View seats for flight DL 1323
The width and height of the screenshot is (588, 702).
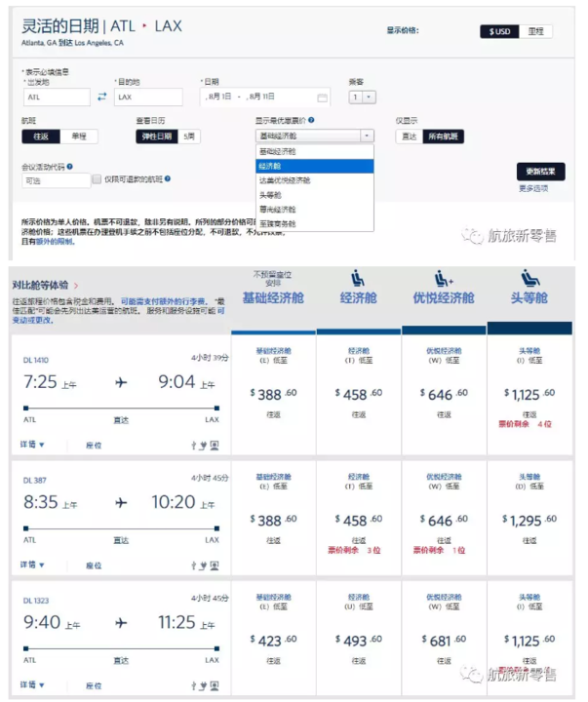click(94, 685)
